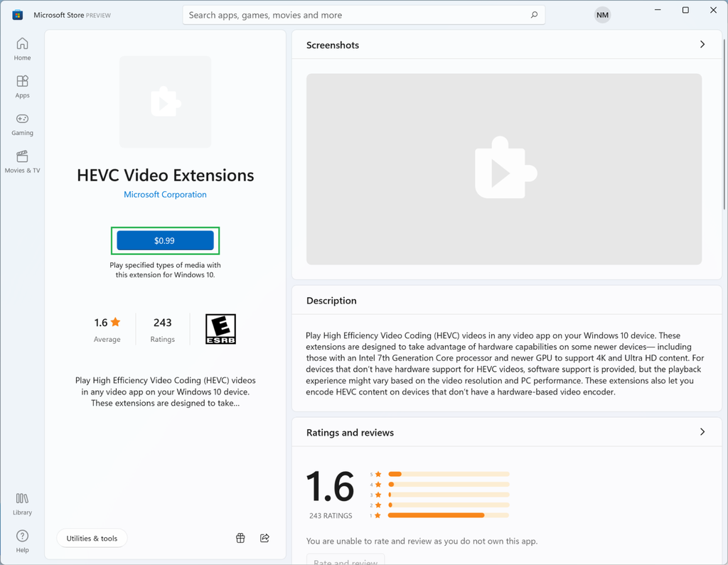Open the NM account avatar
728x565 pixels.
click(x=602, y=14)
